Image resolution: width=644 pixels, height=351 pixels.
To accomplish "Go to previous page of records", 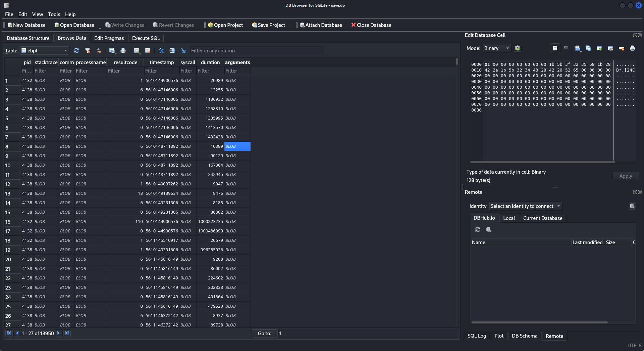I will pos(17,333).
